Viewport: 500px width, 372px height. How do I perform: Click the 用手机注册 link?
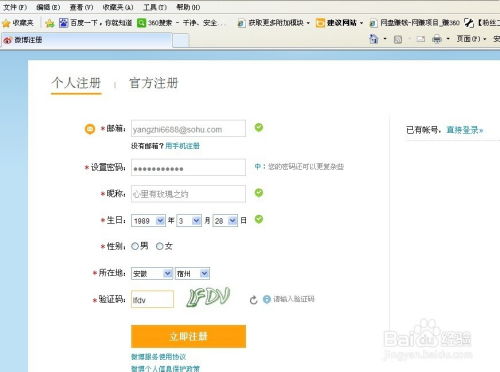point(182,146)
